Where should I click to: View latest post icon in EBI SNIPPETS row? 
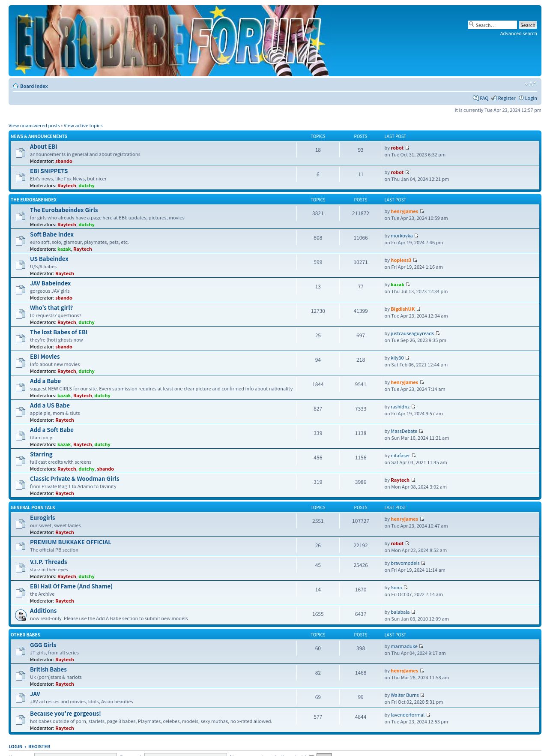coord(407,172)
